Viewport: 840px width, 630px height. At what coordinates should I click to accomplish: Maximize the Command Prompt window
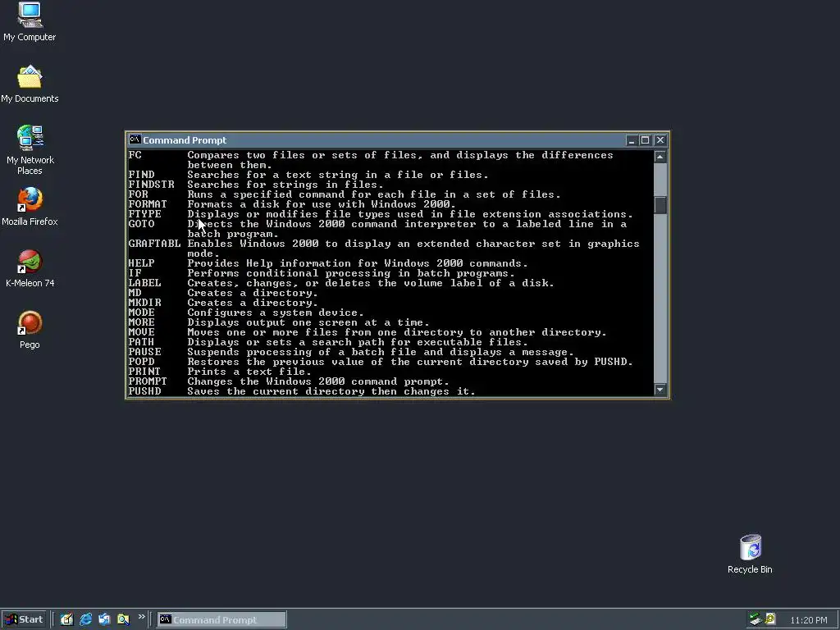(645, 139)
